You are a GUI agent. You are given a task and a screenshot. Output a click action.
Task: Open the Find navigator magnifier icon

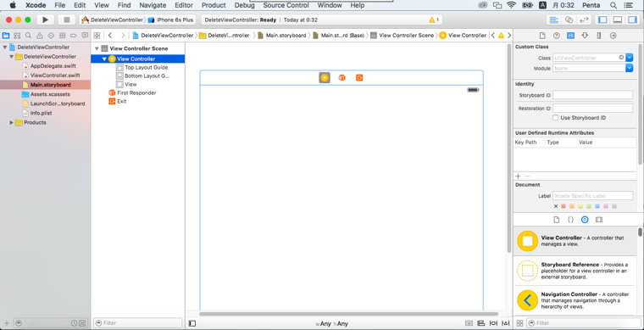[x=28, y=36]
